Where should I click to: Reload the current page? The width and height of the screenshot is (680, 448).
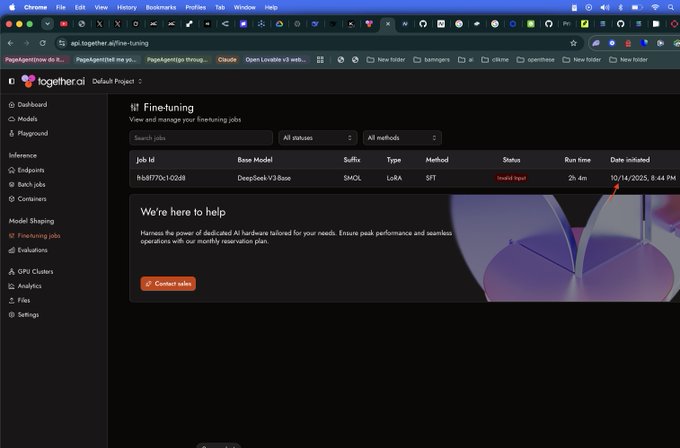pos(42,43)
